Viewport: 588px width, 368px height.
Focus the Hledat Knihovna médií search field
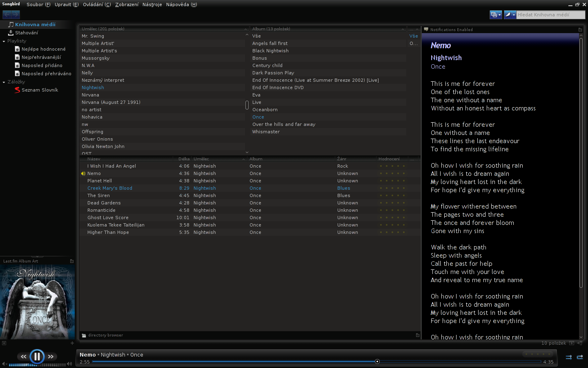[x=550, y=15]
